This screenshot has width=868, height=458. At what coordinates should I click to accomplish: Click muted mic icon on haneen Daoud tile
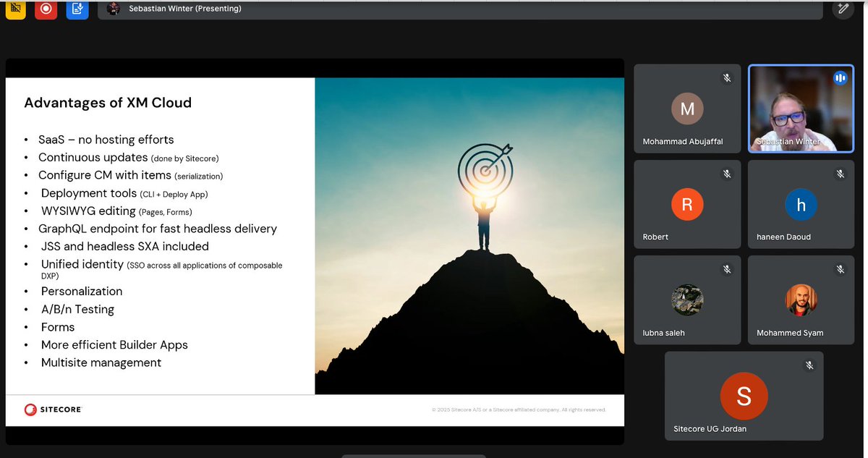point(840,174)
